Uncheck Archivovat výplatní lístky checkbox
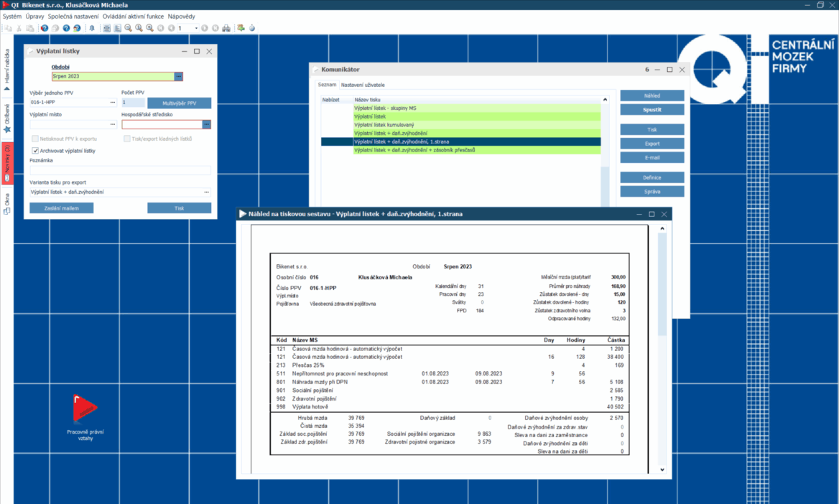The height and width of the screenshot is (504, 839). click(x=35, y=151)
